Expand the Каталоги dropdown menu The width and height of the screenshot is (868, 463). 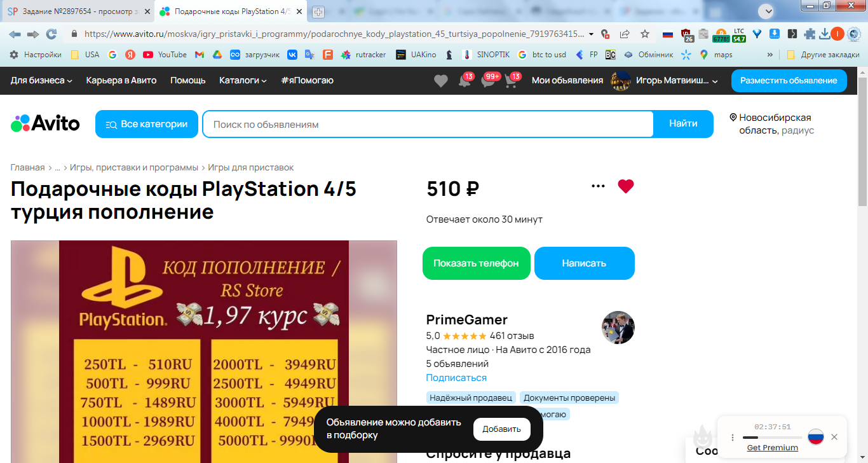(x=243, y=80)
